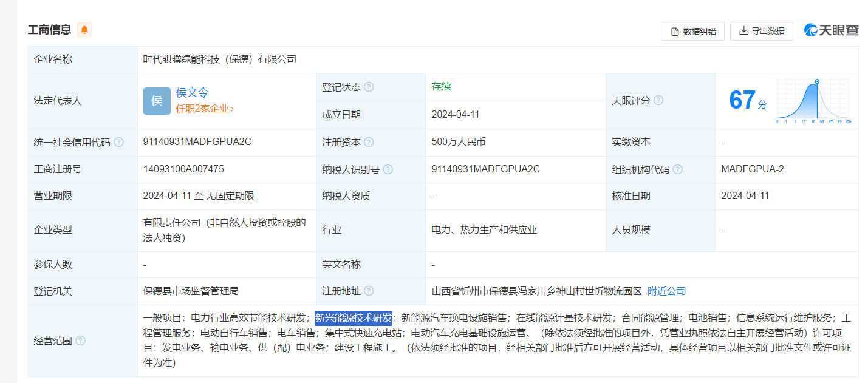Click the 500万人民币 registered capital value
This screenshot has height=383, width=868.
click(459, 142)
